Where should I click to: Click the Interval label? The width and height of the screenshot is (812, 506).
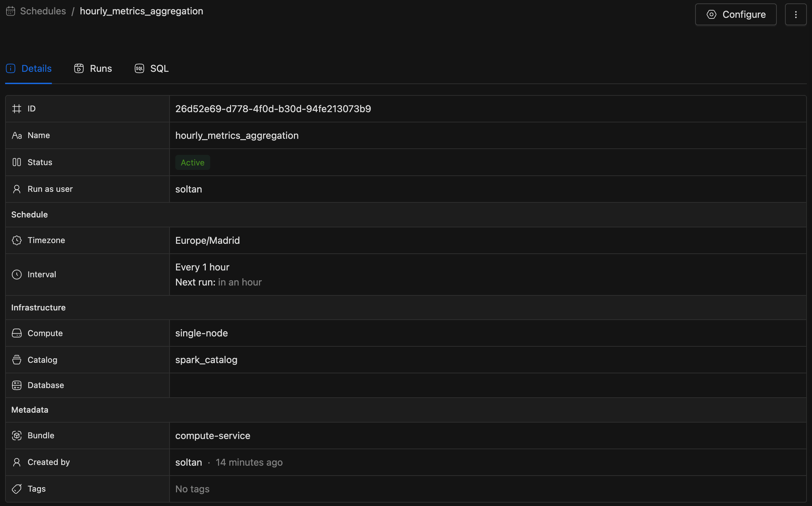[x=42, y=275]
